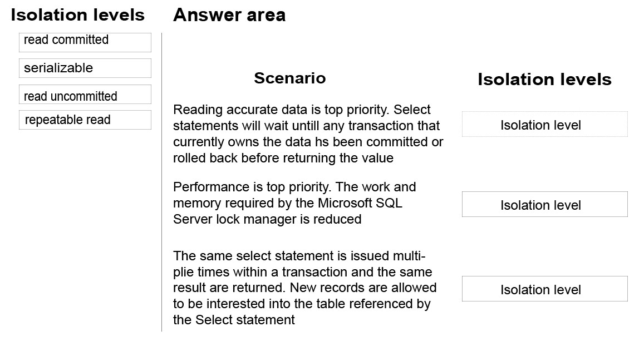The image size is (644, 346).
Task: Click the 'Reading accurate data' scenario text
Action: 308,134
